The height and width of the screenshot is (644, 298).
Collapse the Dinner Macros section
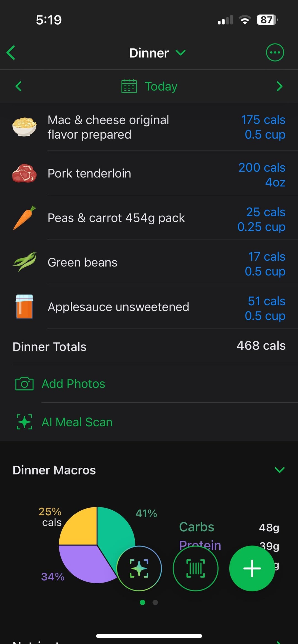pyautogui.click(x=279, y=470)
